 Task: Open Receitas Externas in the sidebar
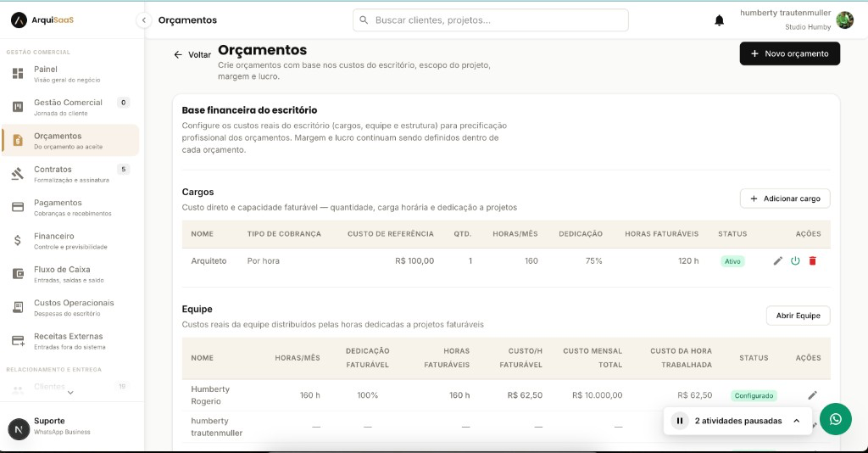70,340
